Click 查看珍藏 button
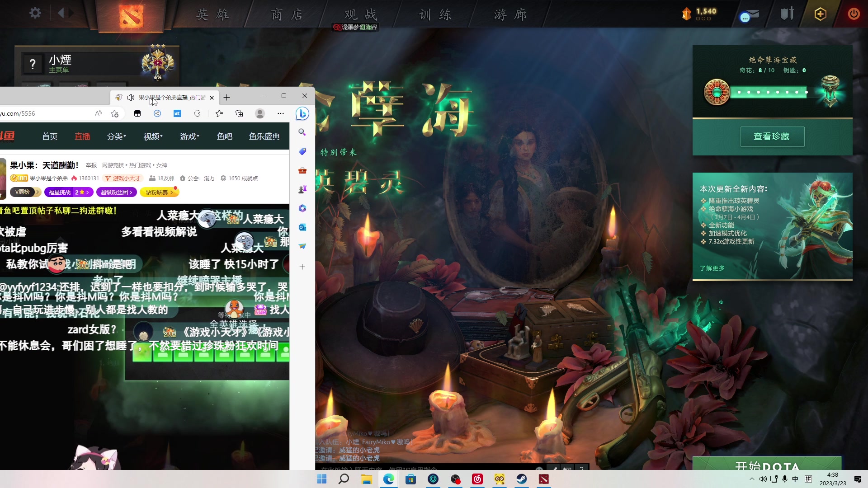This screenshot has width=868, height=488. click(x=772, y=136)
